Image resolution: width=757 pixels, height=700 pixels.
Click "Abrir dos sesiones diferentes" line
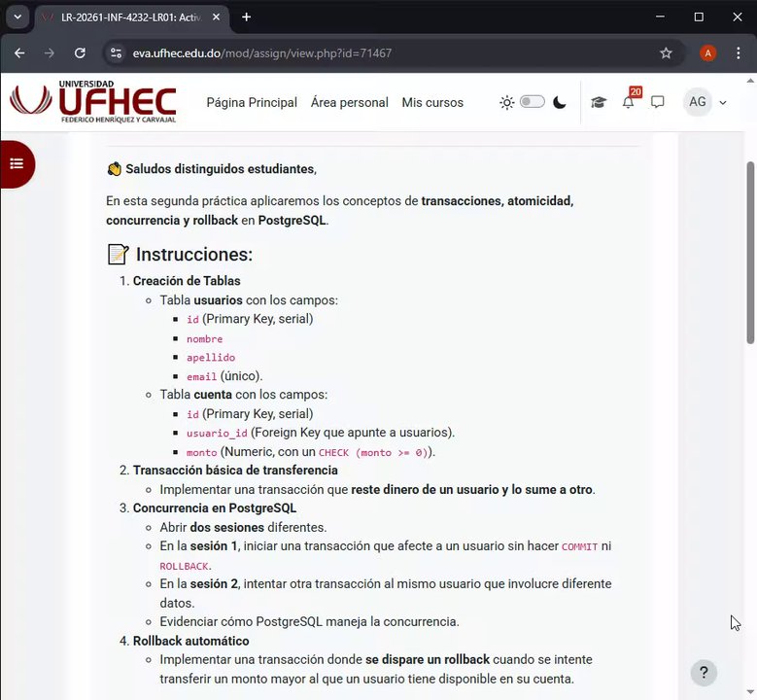pyautogui.click(x=243, y=527)
